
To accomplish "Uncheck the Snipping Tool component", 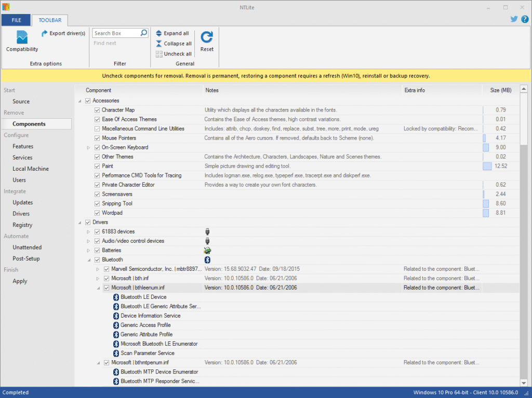I will click(96, 203).
